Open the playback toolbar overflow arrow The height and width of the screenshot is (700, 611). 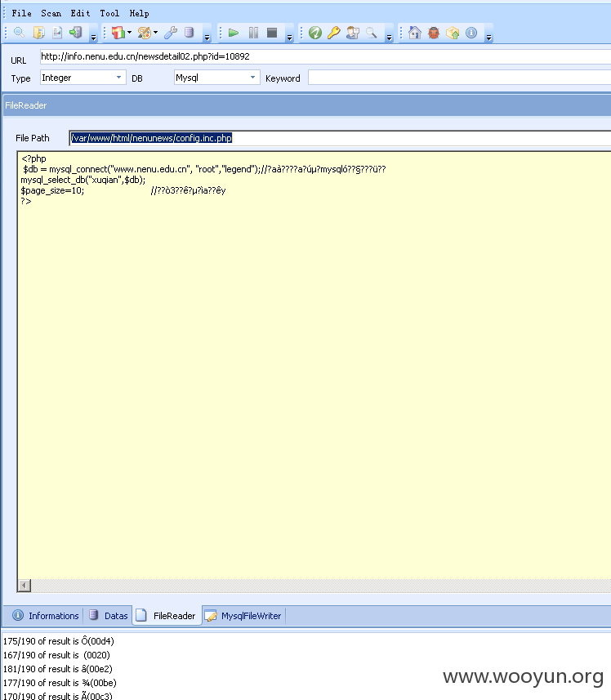coord(290,38)
